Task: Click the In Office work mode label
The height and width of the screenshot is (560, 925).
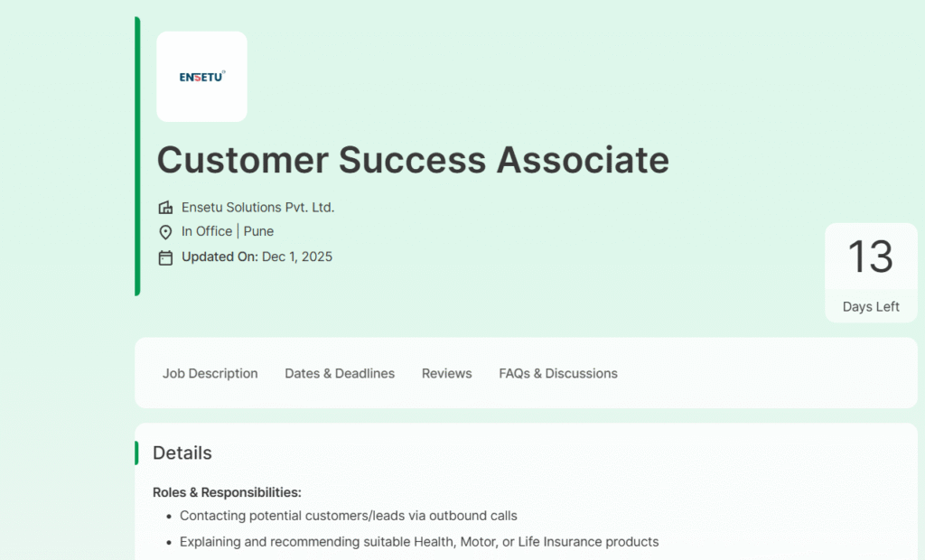Action: point(206,231)
